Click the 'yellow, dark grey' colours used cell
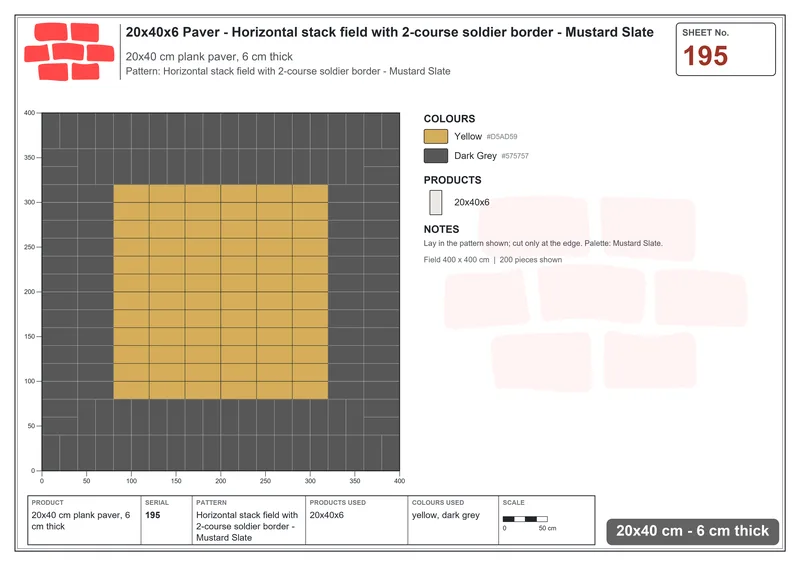 [x=446, y=515]
